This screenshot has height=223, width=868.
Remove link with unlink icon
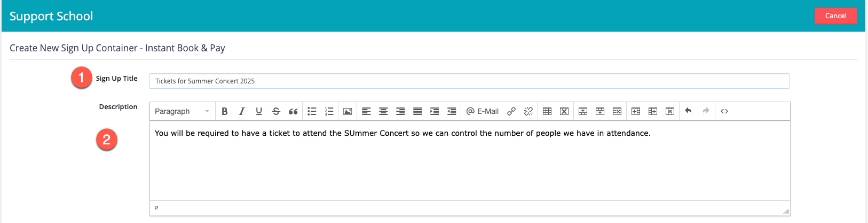pos(528,111)
